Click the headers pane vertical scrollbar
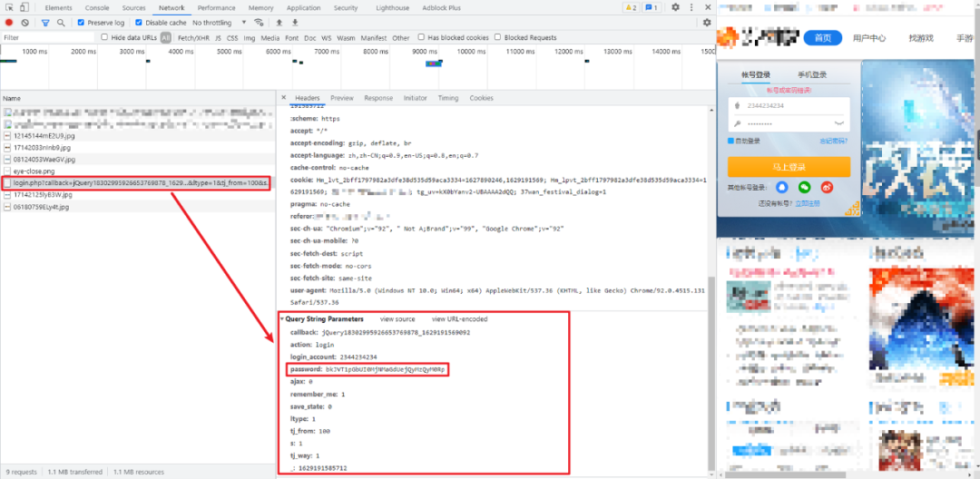 pyautogui.click(x=710, y=375)
